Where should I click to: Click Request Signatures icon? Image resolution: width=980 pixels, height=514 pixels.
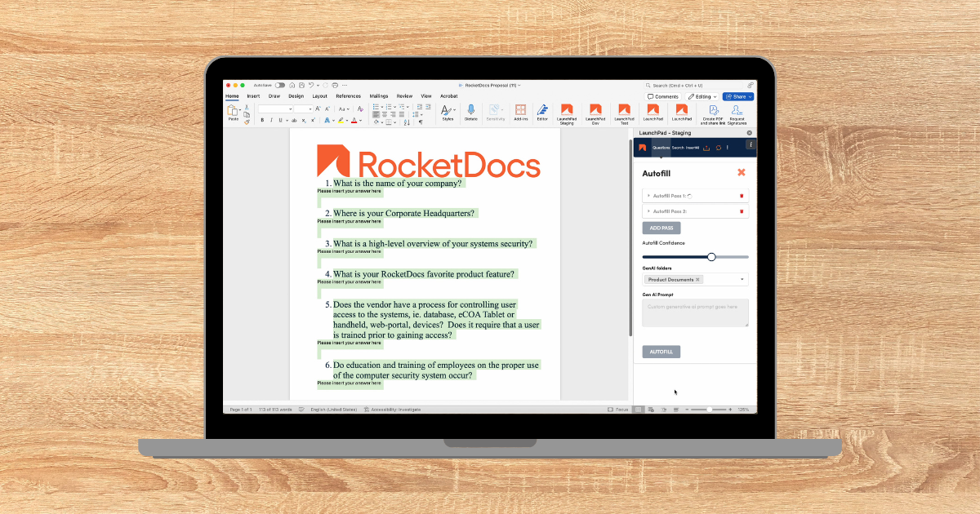coord(737,114)
